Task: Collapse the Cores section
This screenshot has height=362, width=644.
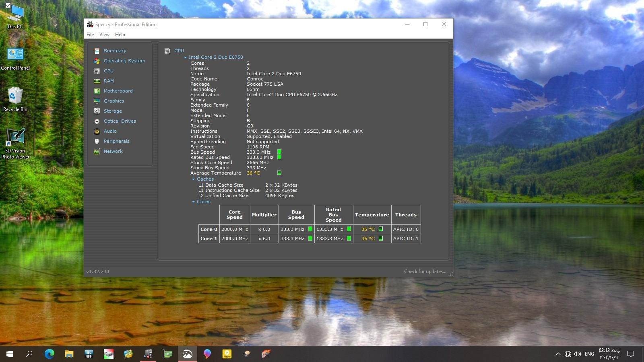Action: point(194,202)
